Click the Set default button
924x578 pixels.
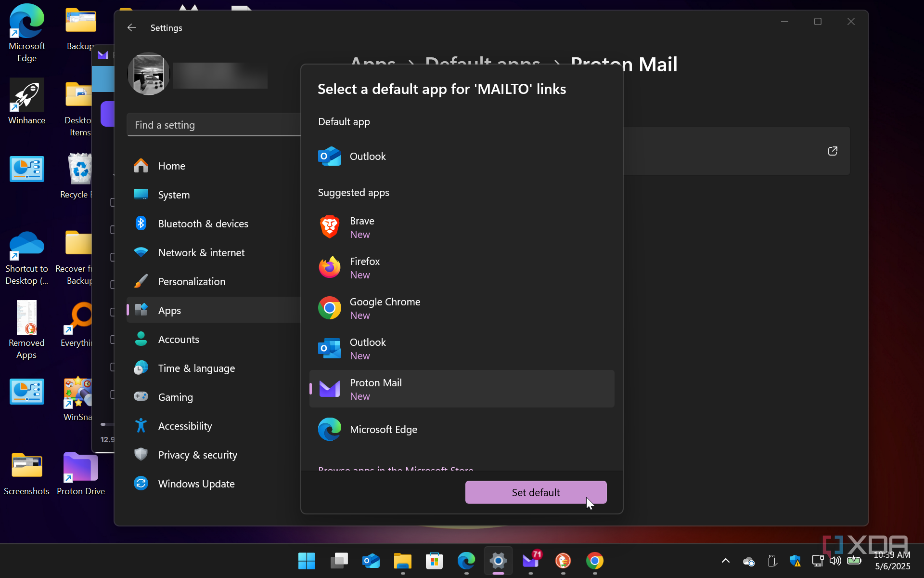point(536,492)
